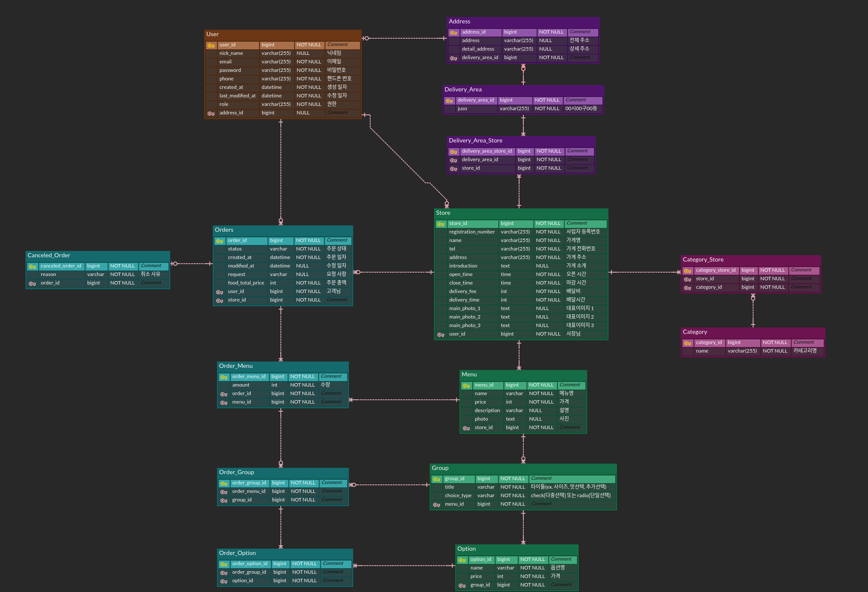Select the foreign key icon on store_id in Orders

pos(220,300)
